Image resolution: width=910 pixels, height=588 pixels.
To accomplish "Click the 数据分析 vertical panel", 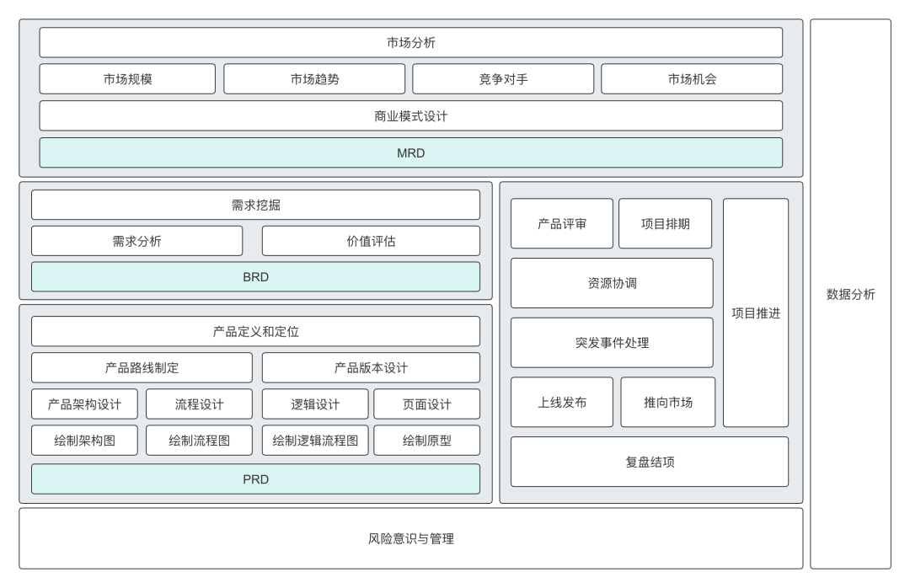I will pyautogui.click(x=850, y=294).
